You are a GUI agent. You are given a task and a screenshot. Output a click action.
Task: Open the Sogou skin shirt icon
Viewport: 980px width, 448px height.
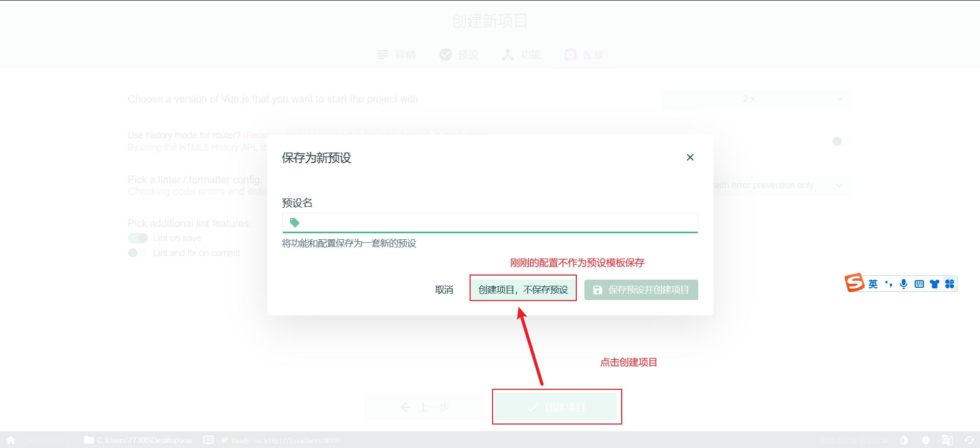click(x=934, y=284)
